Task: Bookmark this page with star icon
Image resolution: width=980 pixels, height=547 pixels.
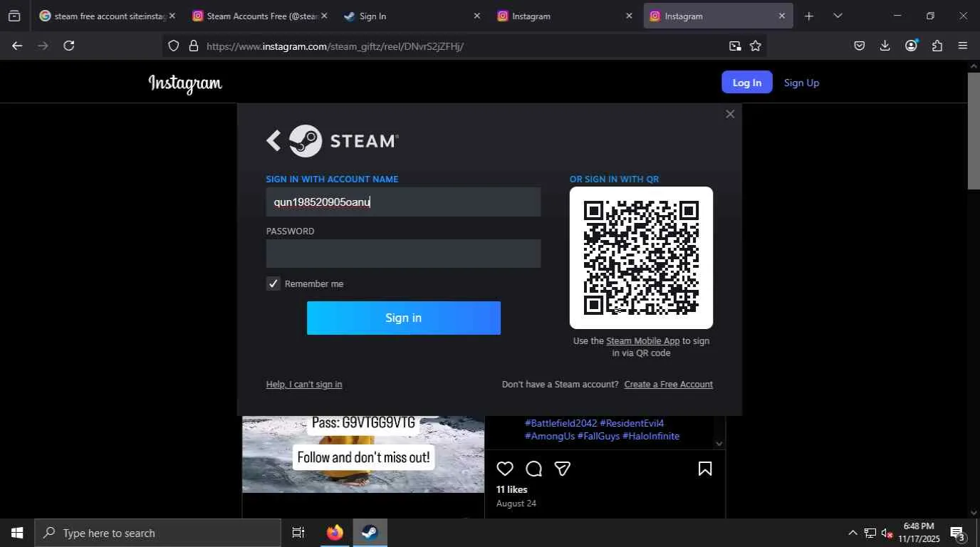Action: 756,46
